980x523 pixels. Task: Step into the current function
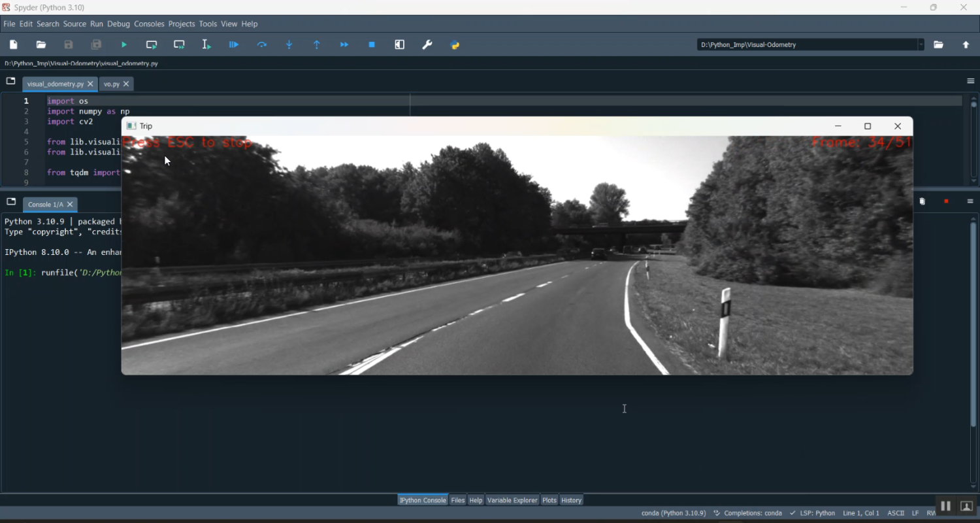(x=289, y=44)
